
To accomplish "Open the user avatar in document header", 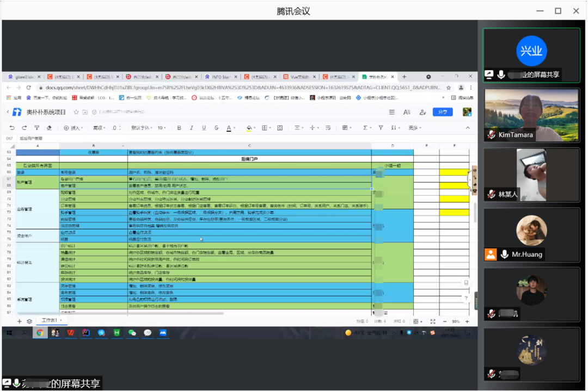I will tap(467, 112).
